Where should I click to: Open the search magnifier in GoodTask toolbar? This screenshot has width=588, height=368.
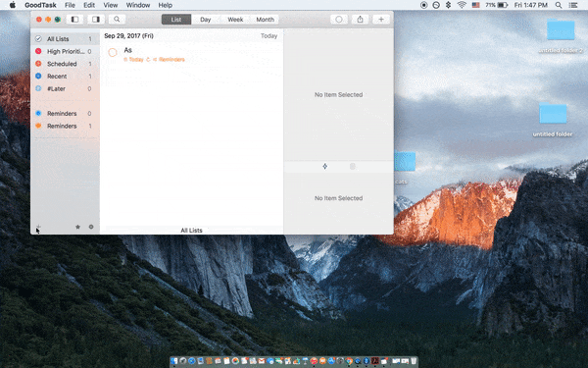117,20
